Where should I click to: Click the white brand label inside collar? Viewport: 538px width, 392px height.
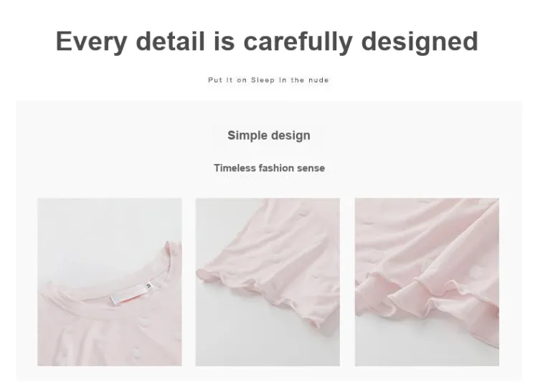point(128,294)
